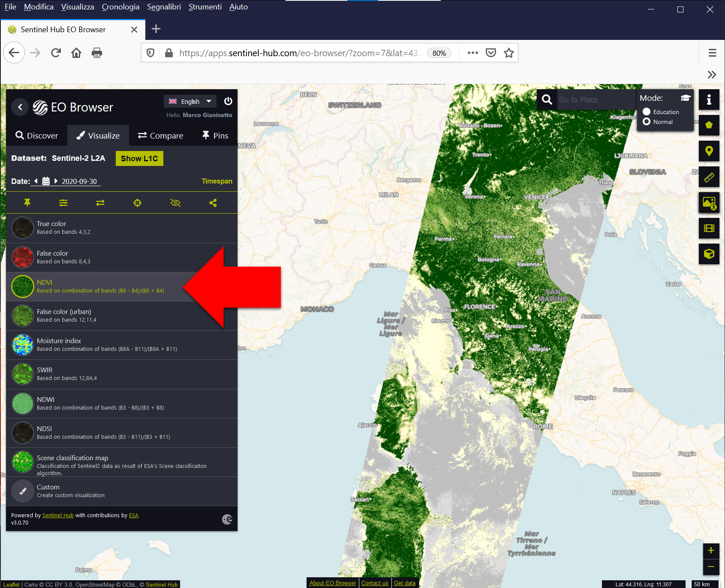Open the 3D view cube tool

tap(709, 254)
